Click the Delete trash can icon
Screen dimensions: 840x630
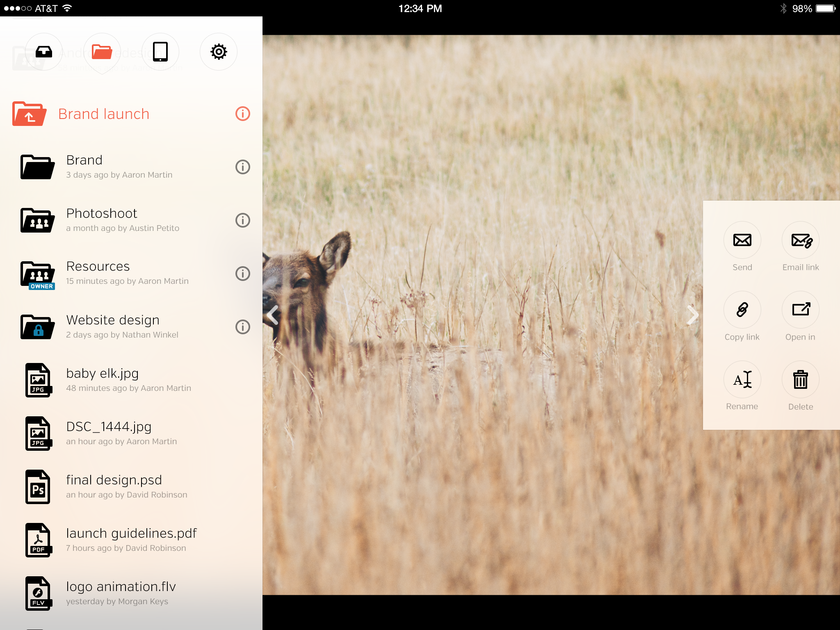800,379
